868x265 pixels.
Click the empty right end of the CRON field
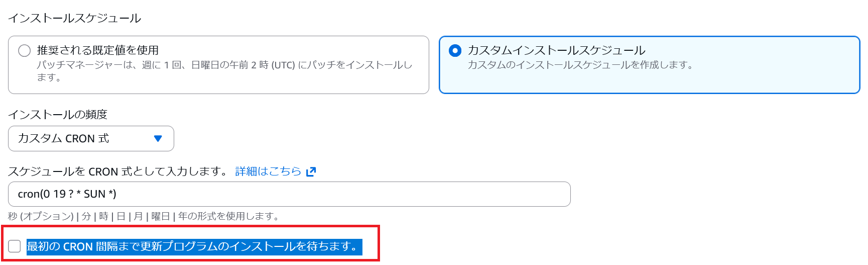527,194
